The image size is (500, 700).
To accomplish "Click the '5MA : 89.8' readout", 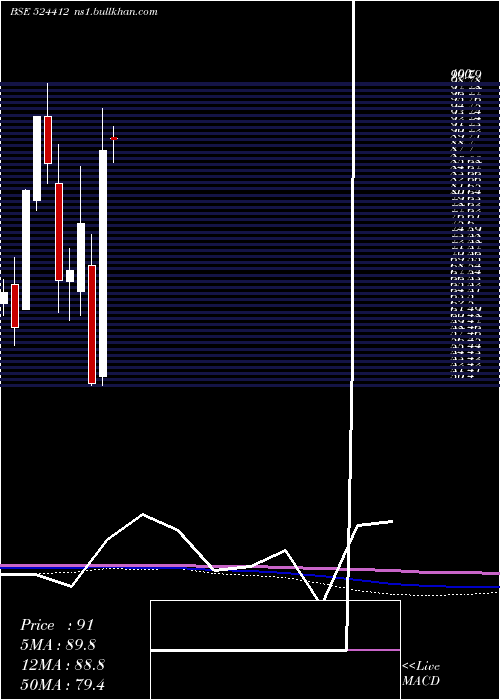I will (x=58, y=645).
